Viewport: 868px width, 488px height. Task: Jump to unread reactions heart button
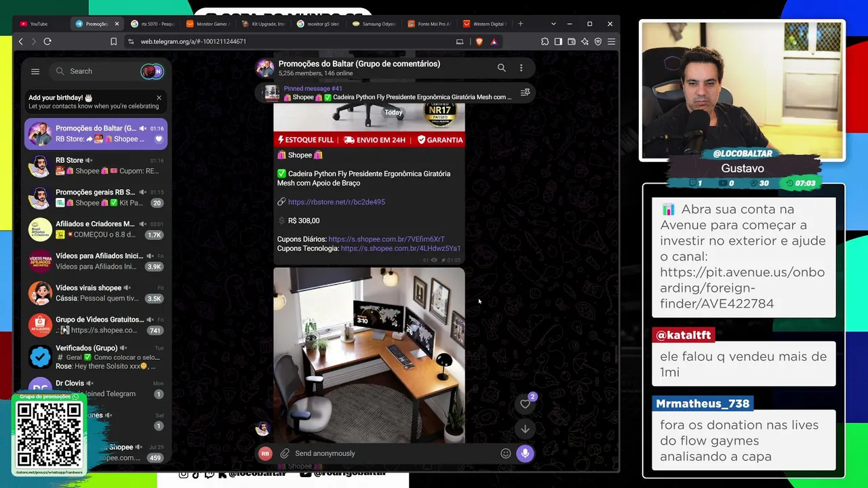[x=525, y=404]
